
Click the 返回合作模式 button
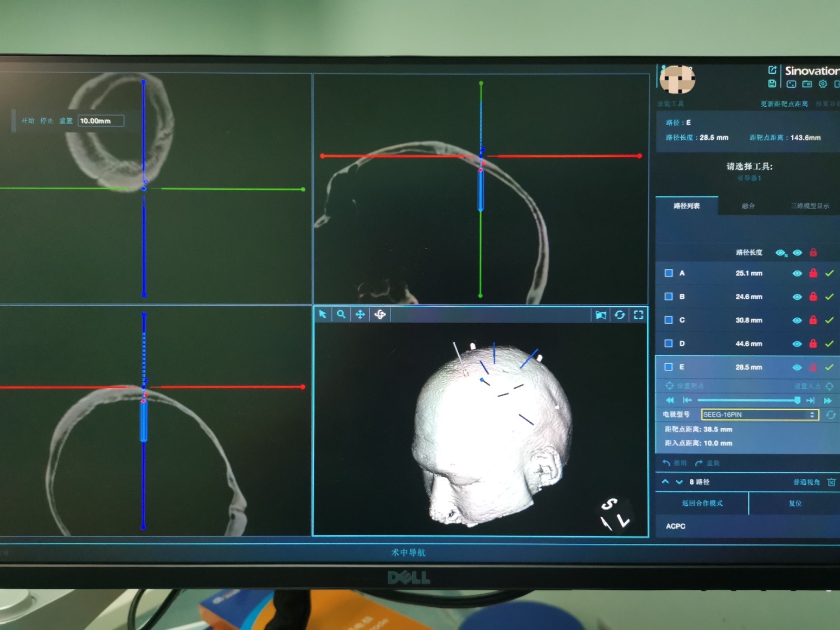click(702, 503)
